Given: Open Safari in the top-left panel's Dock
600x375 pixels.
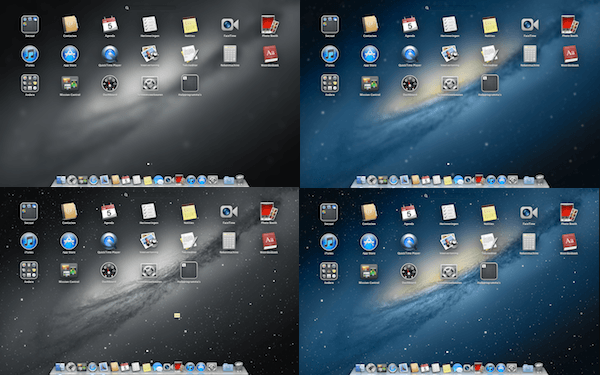Looking at the screenshot, I should click(x=94, y=180).
